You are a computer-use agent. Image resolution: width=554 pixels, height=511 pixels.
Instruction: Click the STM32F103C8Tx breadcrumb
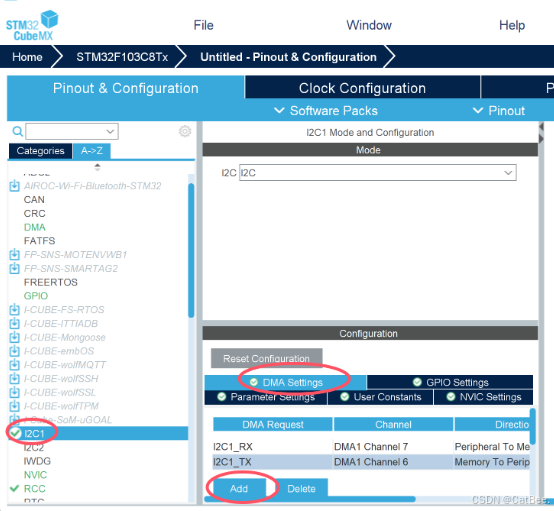[x=122, y=57]
